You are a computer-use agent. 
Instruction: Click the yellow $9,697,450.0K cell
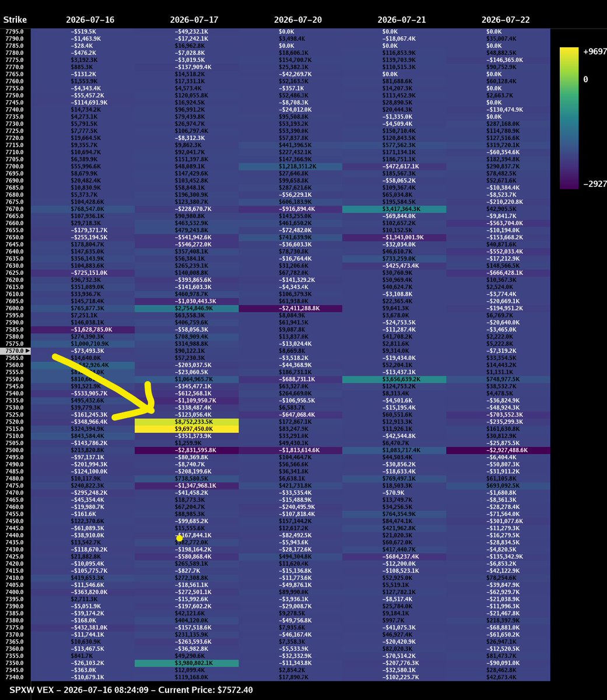187,429
